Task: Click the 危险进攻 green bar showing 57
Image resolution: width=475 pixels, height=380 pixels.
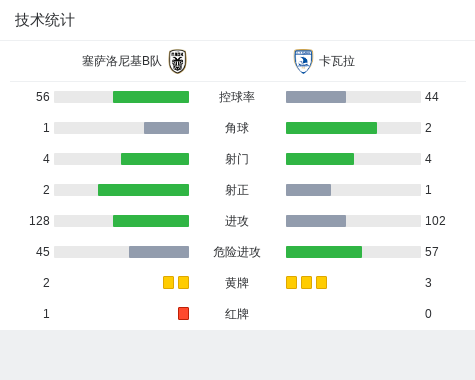Action: (324, 252)
